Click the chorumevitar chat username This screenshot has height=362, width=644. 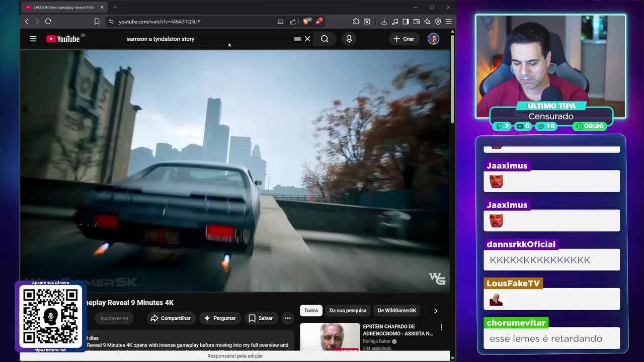pos(516,323)
